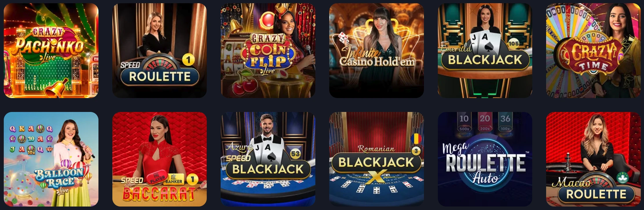
Task: Click the Macao lotus emblem icon
Action: (622, 178)
